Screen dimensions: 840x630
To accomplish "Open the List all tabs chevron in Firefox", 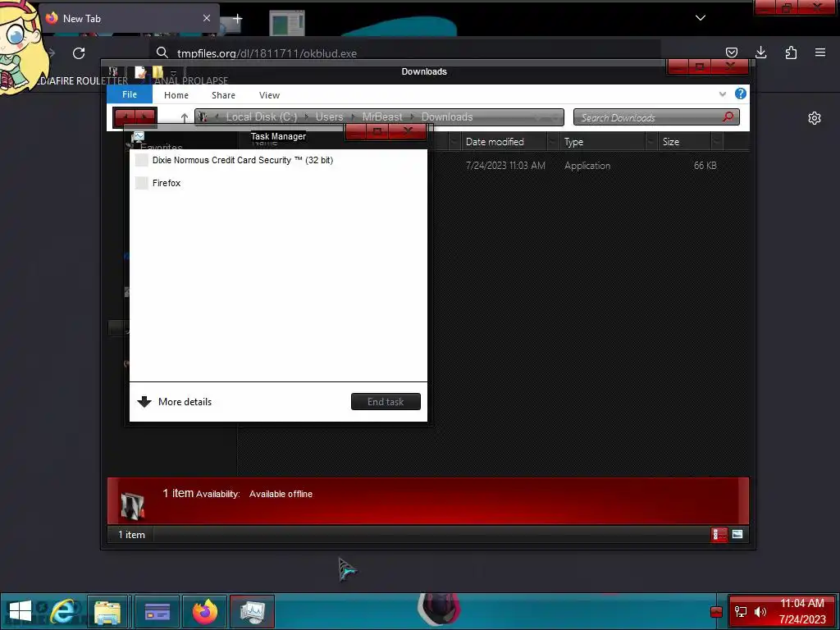I will pos(701,18).
